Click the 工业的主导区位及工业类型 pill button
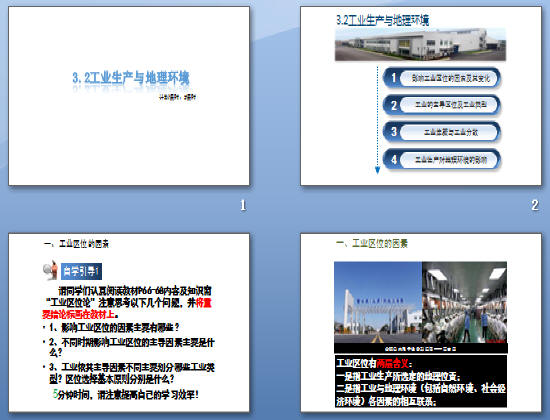 click(450, 105)
